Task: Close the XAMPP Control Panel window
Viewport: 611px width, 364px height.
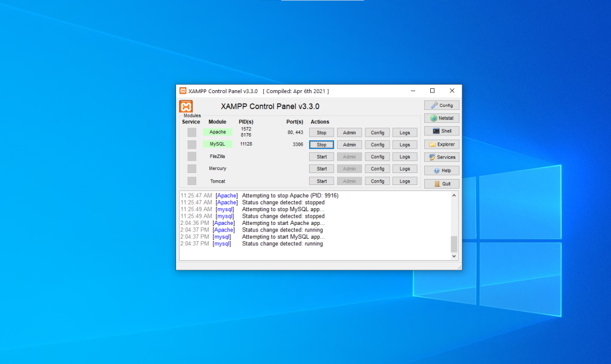Action: point(452,91)
